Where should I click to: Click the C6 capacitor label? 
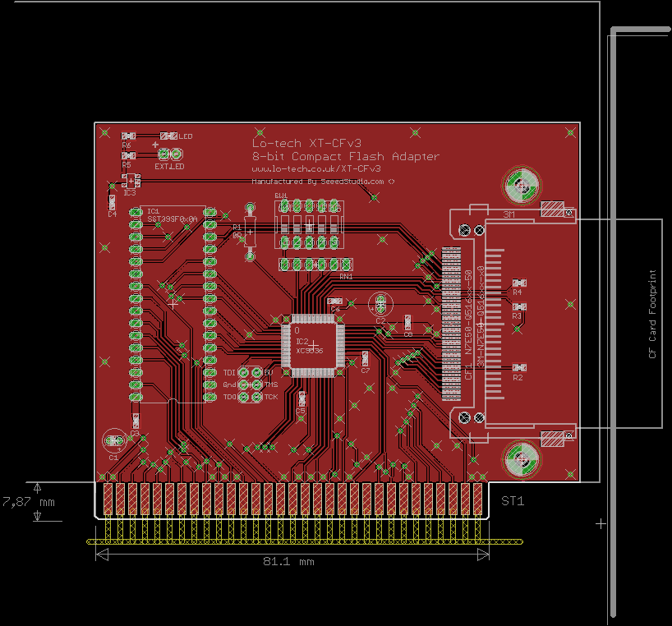pyautogui.click(x=335, y=309)
